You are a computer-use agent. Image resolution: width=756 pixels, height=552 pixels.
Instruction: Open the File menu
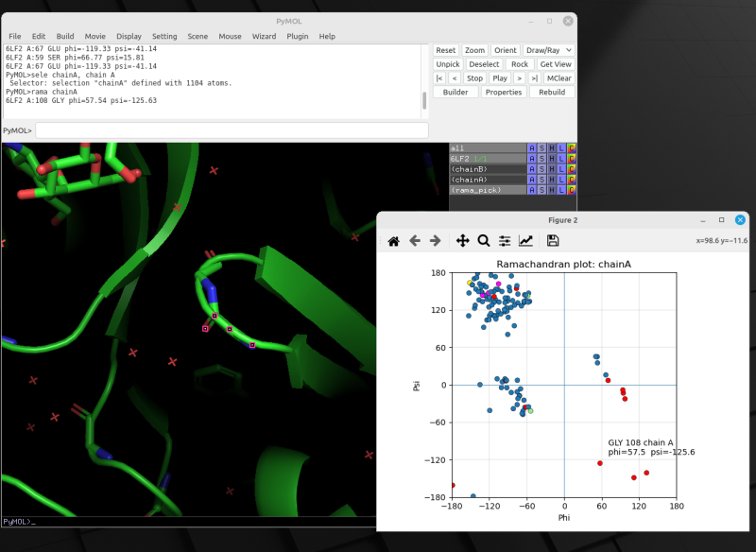click(x=15, y=36)
